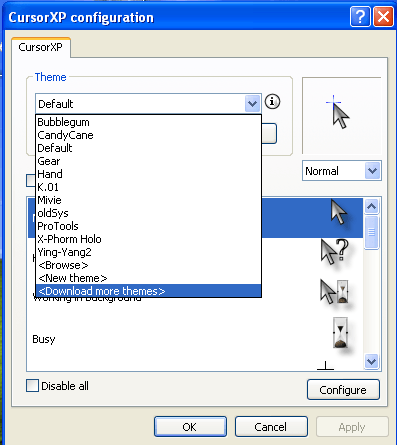Collapse the Theme dropdown arrow
Image resolution: width=397 pixels, height=445 pixels.
(x=252, y=104)
